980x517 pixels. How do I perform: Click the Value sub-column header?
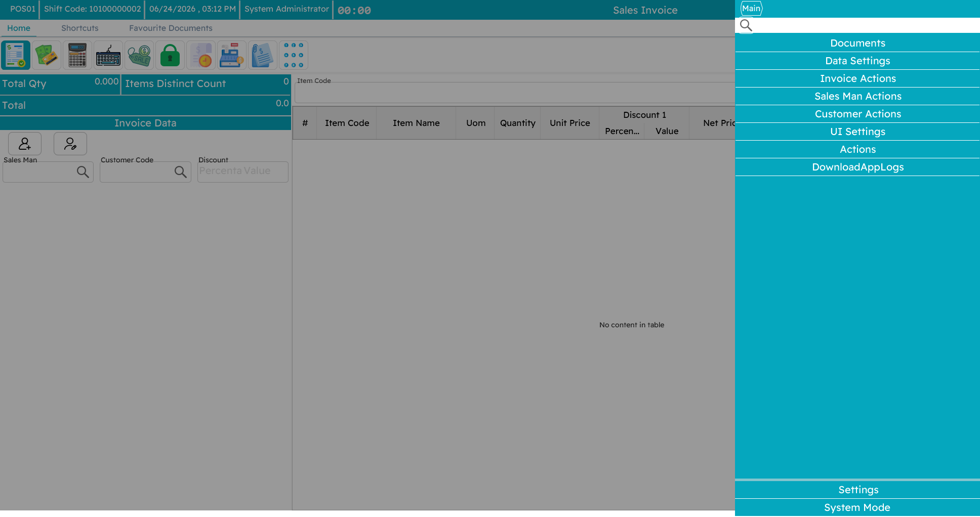coord(667,131)
